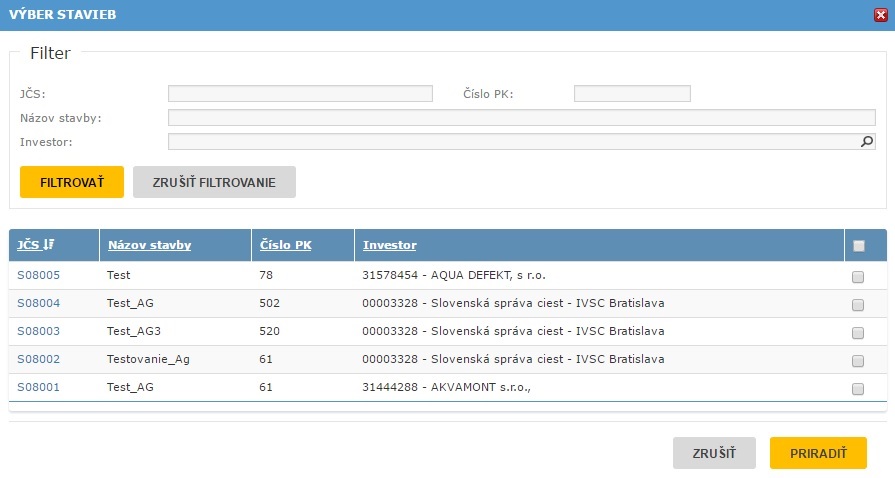Open the S08005 record link

pyautogui.click(x=38, y=275)
